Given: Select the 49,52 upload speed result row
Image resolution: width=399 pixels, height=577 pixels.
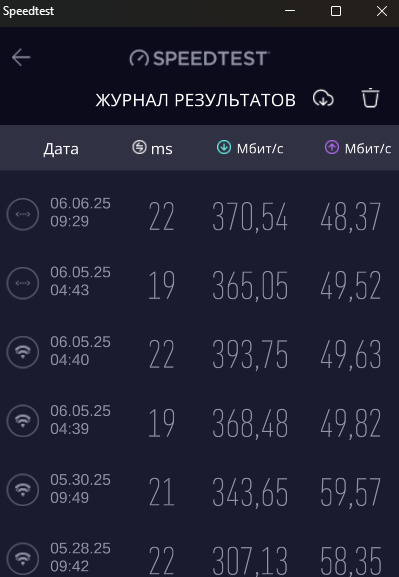Looking at the screenshot, I should click(x=200, y=283).
